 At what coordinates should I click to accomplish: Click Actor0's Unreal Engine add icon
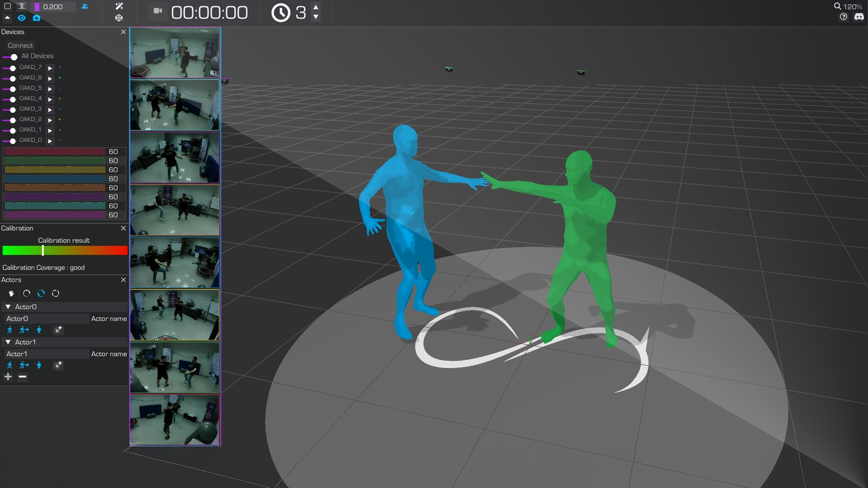[58, 330]
